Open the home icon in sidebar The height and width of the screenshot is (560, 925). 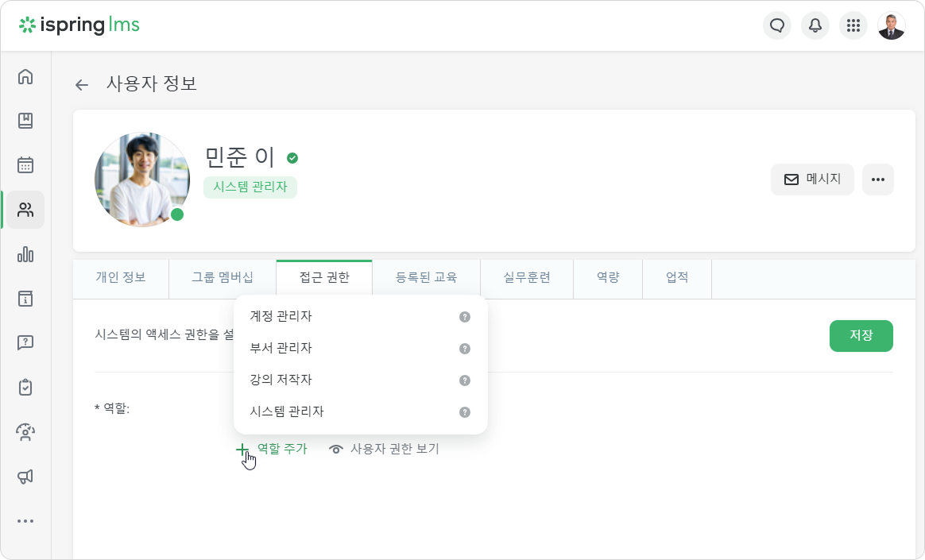click(x=25, y=76)
